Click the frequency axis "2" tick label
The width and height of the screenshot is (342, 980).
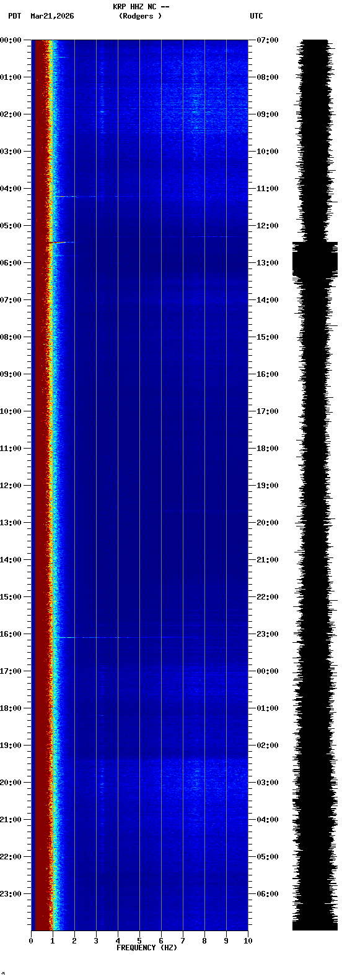(74, 941)
